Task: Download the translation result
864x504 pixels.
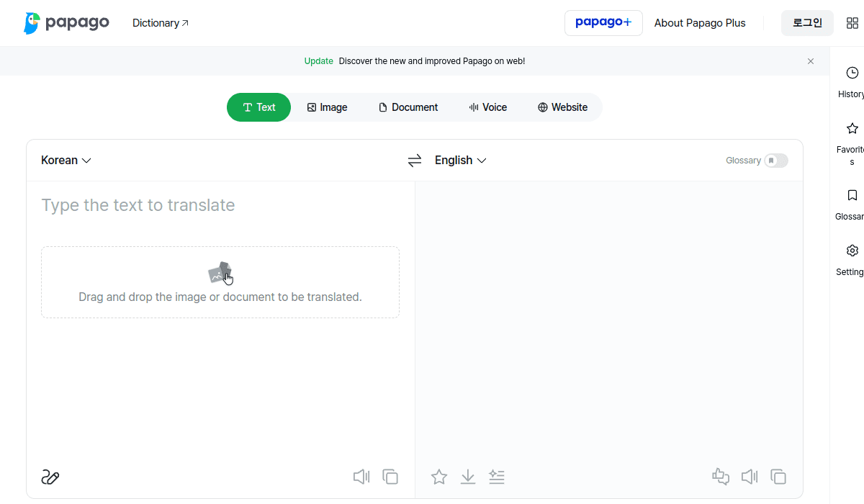Action: 468,477
